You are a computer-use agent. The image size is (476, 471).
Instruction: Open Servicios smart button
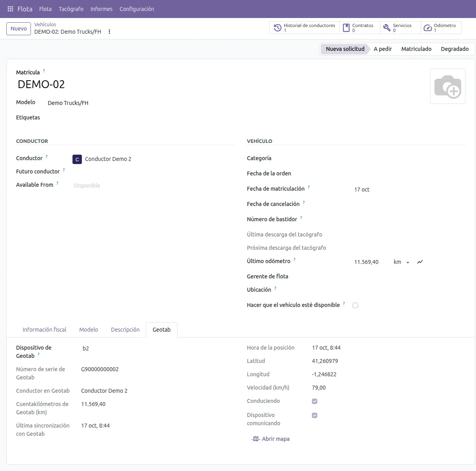(x=400, y=28)
